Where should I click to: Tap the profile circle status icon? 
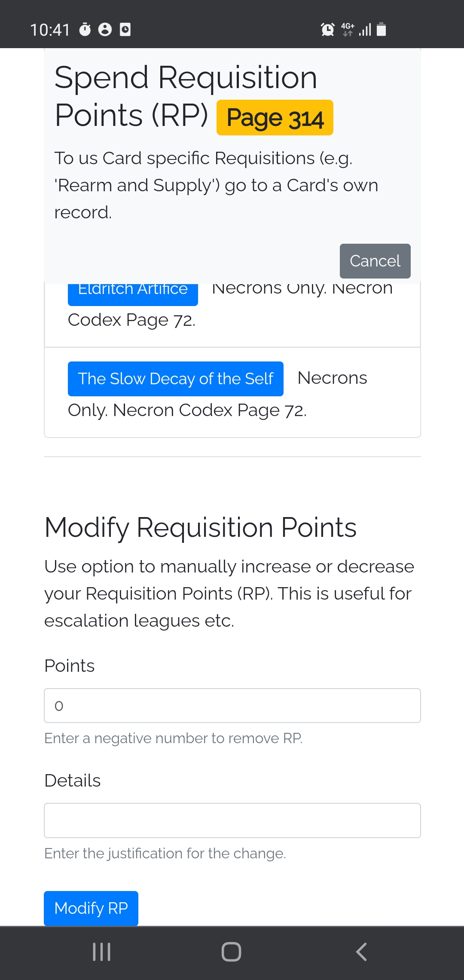coord(105,29)
